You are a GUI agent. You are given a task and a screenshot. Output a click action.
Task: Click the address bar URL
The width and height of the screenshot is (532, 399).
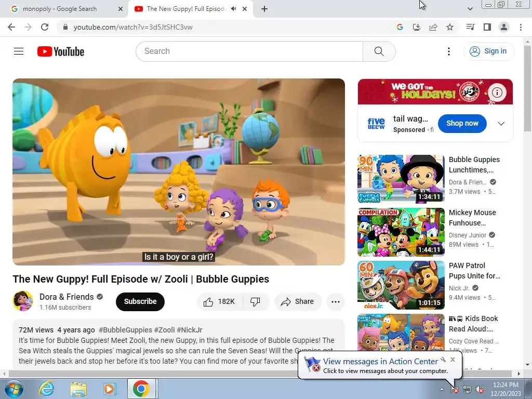pyautogui.click(x=133, y=27)
